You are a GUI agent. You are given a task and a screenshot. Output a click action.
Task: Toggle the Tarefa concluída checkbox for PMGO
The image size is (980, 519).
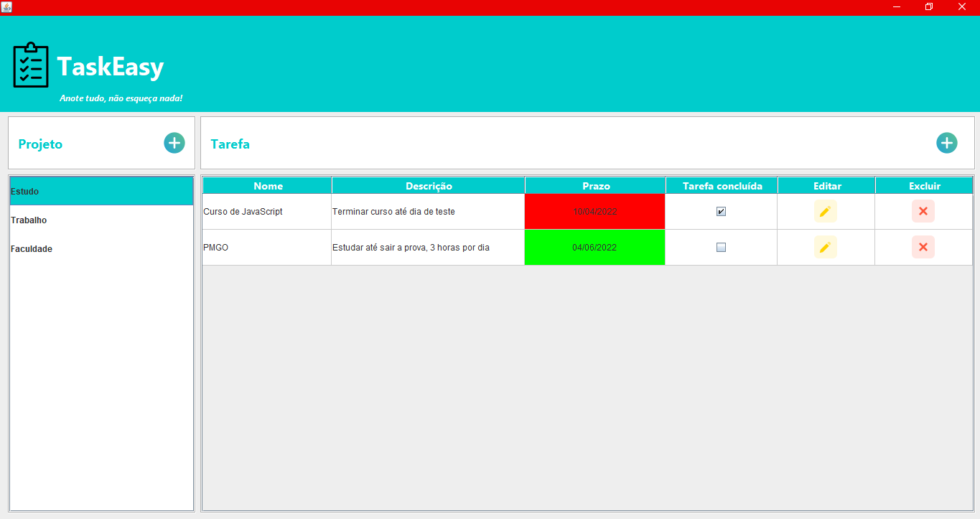point(721,246)
